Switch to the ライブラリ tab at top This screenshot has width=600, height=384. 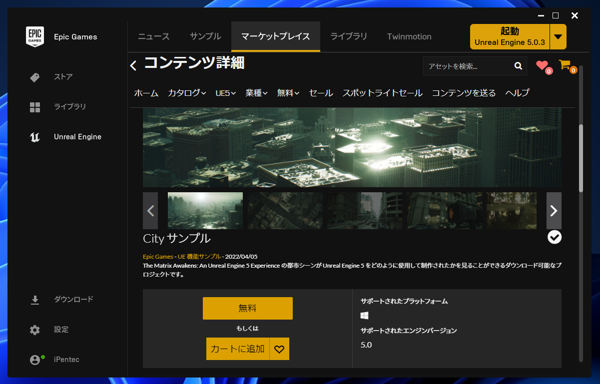pyautogui.click(x=349, y=37)
